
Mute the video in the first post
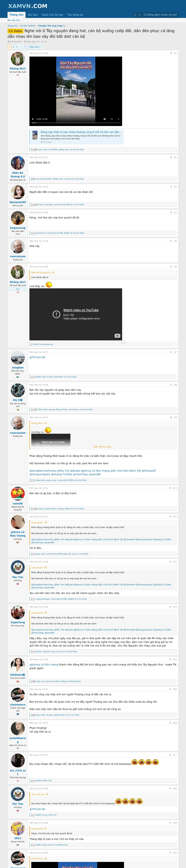105,119
